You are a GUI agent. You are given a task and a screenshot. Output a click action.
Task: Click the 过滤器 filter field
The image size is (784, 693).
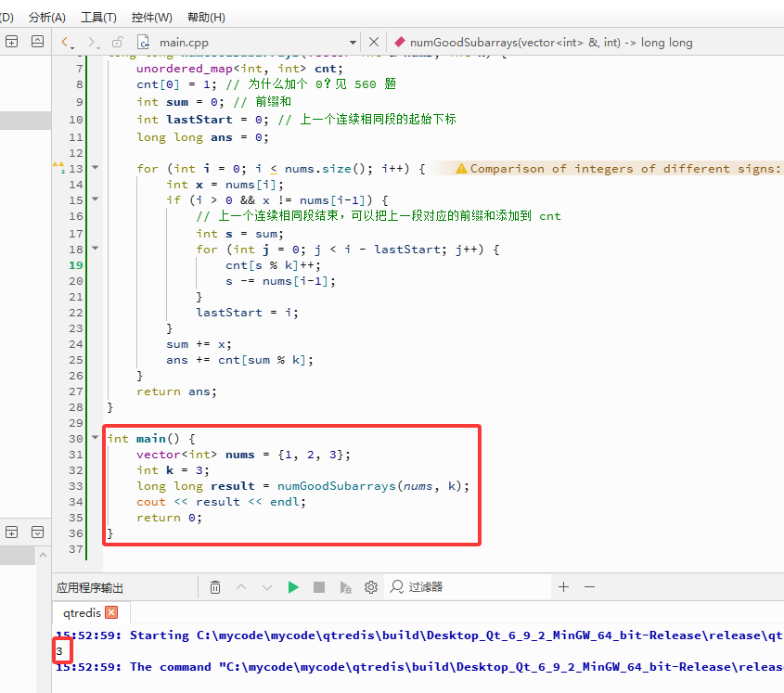[x=468, y=586]
